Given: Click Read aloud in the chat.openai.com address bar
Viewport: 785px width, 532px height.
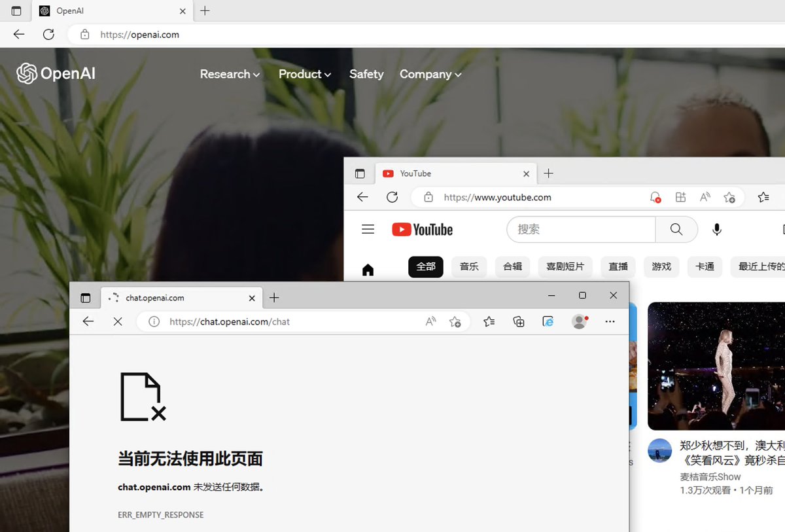Looking at the screenshot, I should click(x=431, y=321).
